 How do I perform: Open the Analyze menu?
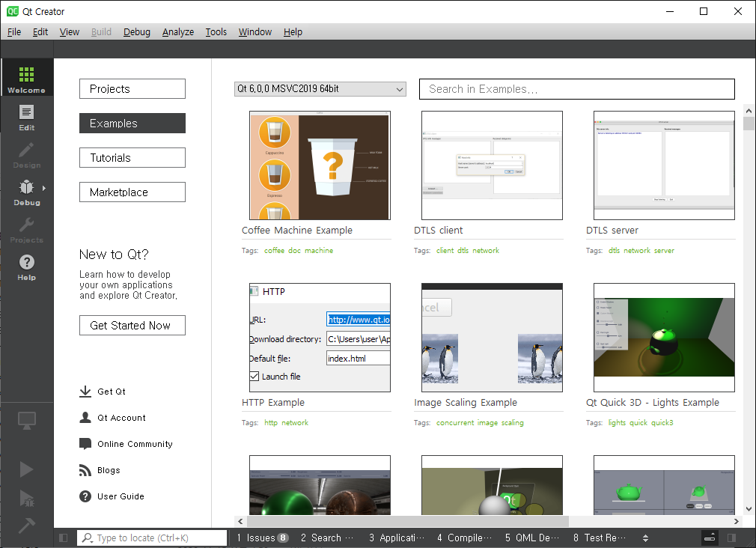pos(178,32)
